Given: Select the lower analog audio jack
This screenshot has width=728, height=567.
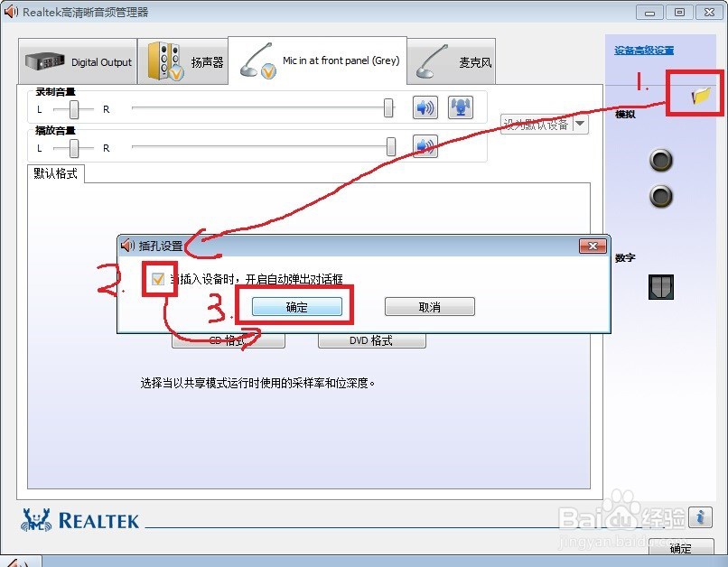Looking at the screenshot, I should pos(660,196).
